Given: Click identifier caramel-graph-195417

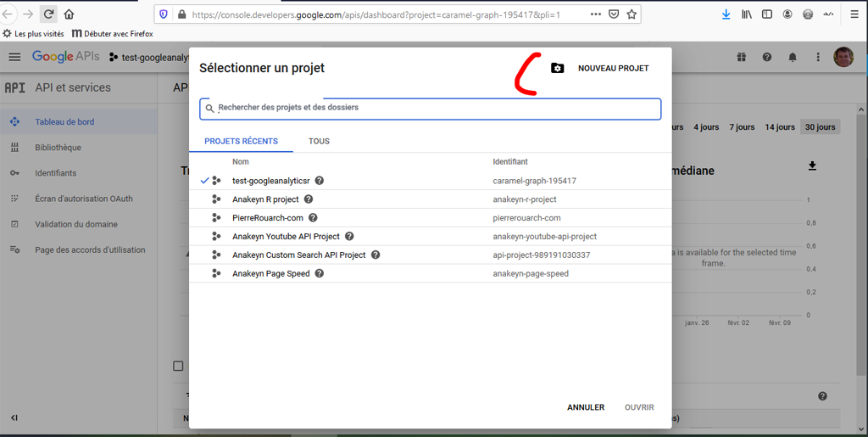Looking at the screenshot, I should [534, 181].
